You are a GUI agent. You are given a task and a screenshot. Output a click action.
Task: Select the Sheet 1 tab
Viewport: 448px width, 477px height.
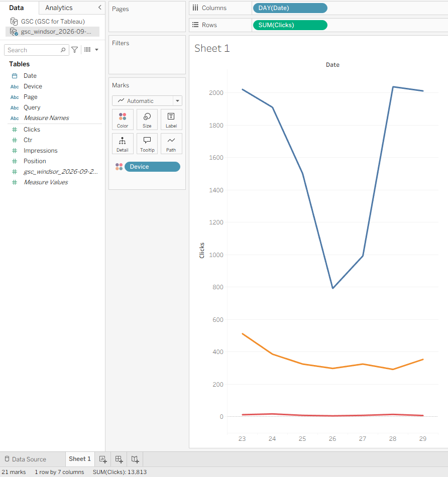click(x=80, y=459)
